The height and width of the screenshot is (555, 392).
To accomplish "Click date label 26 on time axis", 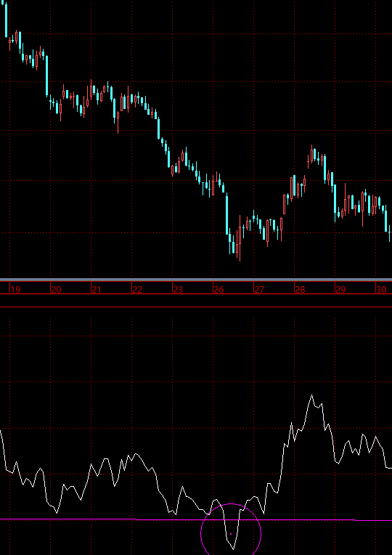I will [219, 290].
